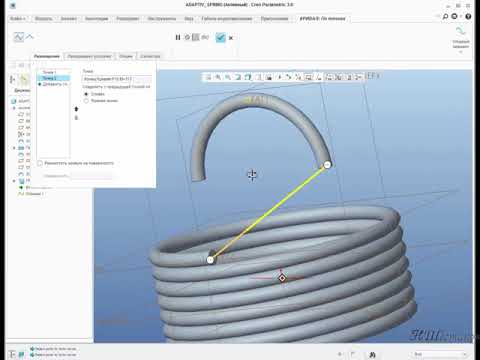Select the Сплайн radio button
Viewport: 480px width, 360px height.
(86, 94)
